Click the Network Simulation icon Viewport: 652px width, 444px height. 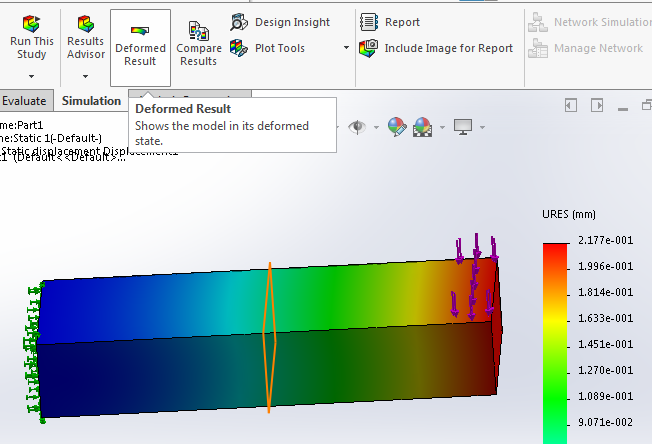(x=538, y=22)
